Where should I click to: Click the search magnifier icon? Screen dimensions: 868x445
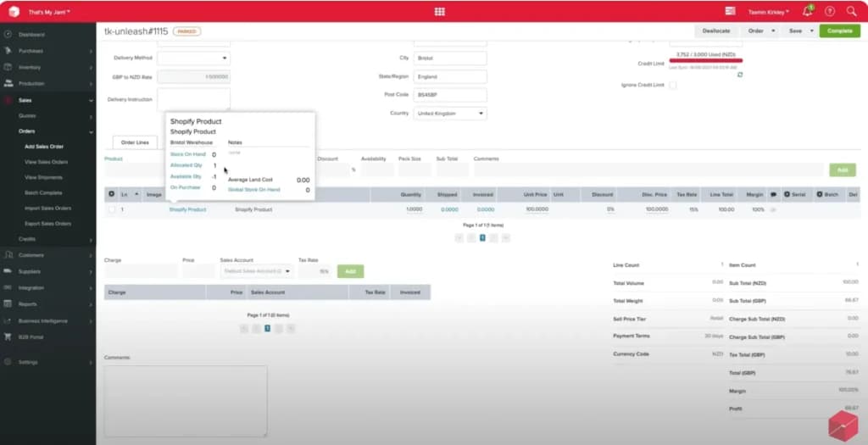pos(851,12)
